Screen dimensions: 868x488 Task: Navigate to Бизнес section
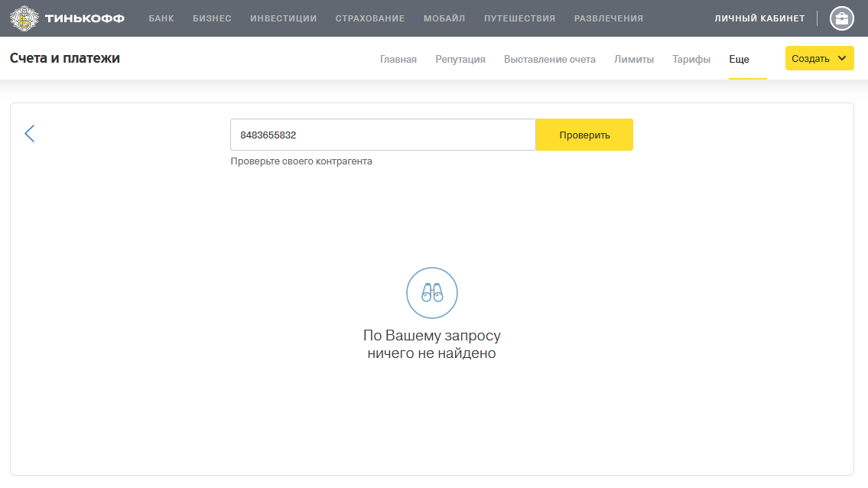[x=212, y=18]
